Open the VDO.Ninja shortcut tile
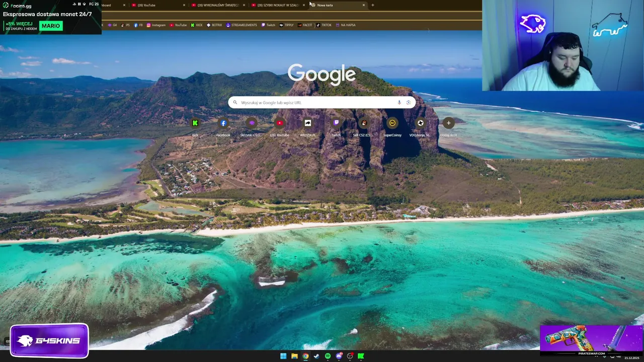Image resolution: width=644 pixels, height=362 pixels. click(420, 126)
